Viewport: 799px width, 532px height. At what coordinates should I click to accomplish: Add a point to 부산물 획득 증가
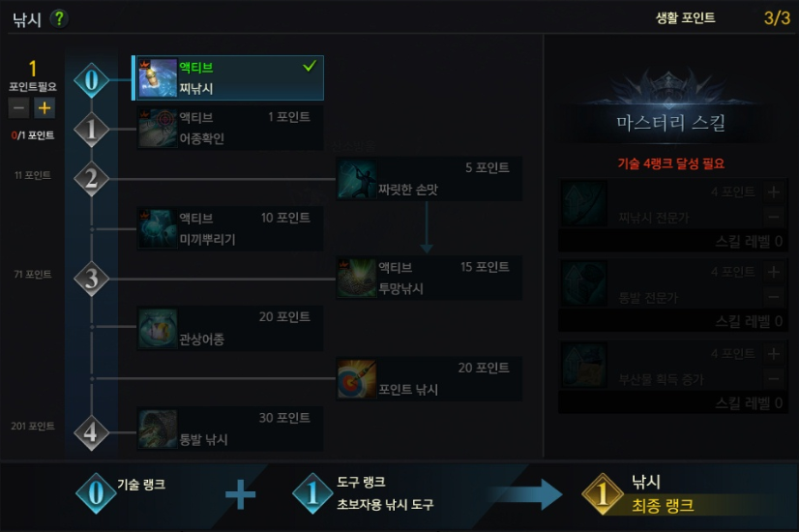point(774,353)
